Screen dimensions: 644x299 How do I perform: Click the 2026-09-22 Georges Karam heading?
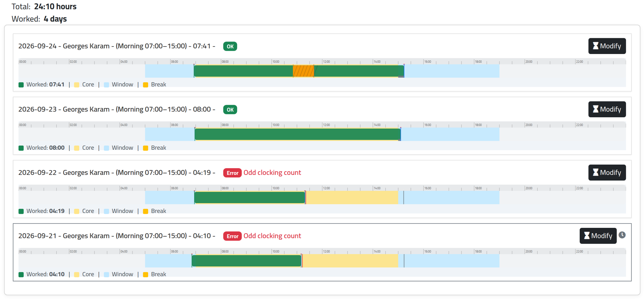click(117, 173)
